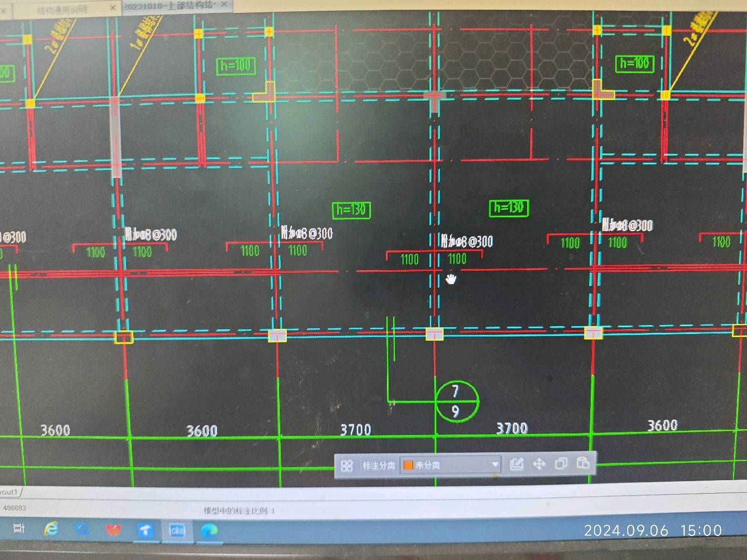747x560 pixels.
Task: Click the date and time 2024.09.06 15:00
Action: [653, 530]
